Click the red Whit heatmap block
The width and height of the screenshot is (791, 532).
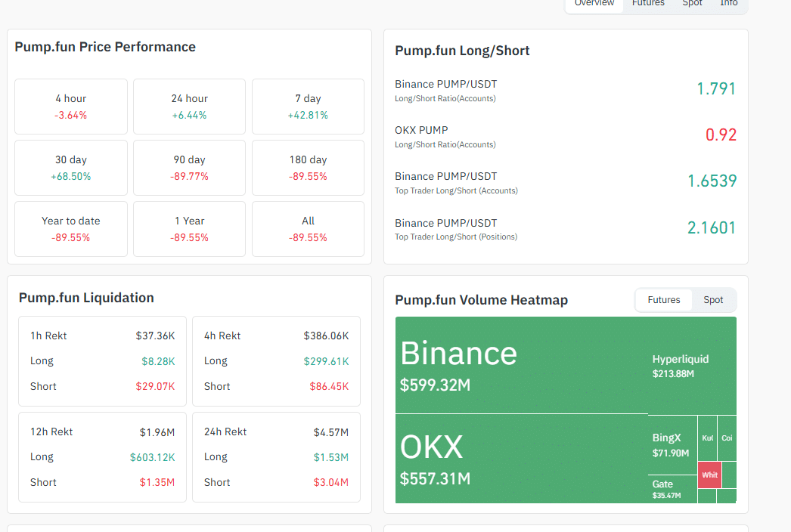pyautogui.click(x=709, y=475)
